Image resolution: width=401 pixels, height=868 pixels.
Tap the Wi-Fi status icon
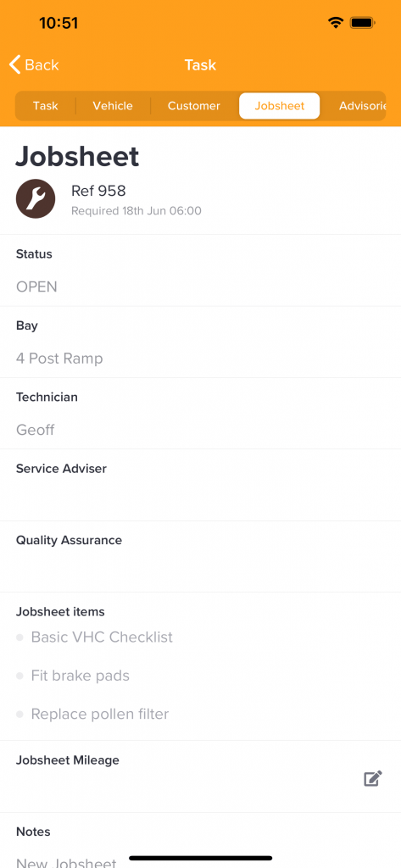336,23
